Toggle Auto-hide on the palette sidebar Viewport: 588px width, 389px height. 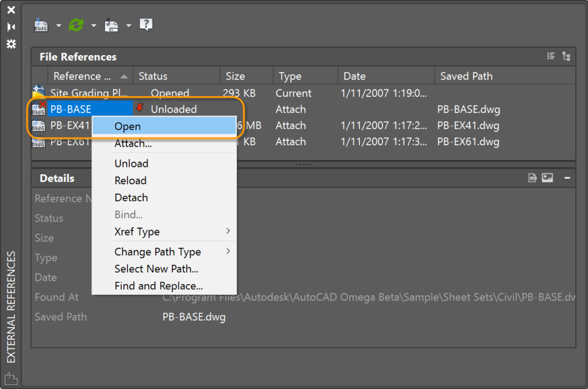pyautogui.click(x=10, y=26)
